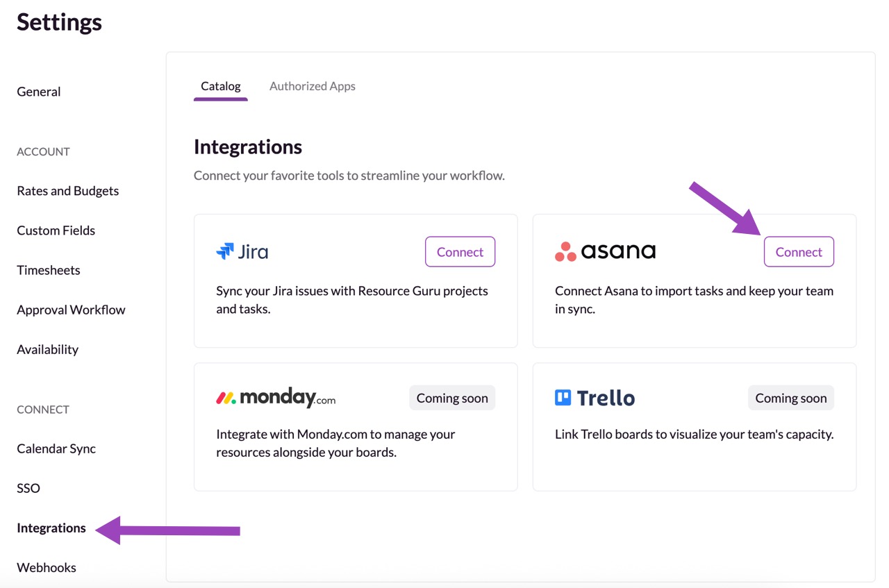Viewport: 889px width, 588px height.
Task: Click the Jira logo icon
Action: pos(225,251)
